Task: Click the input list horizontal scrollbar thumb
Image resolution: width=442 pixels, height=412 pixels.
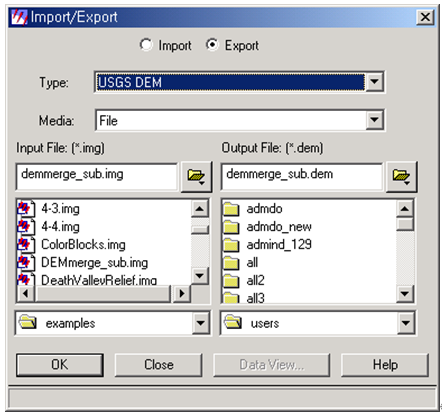Action: point(102,294)
